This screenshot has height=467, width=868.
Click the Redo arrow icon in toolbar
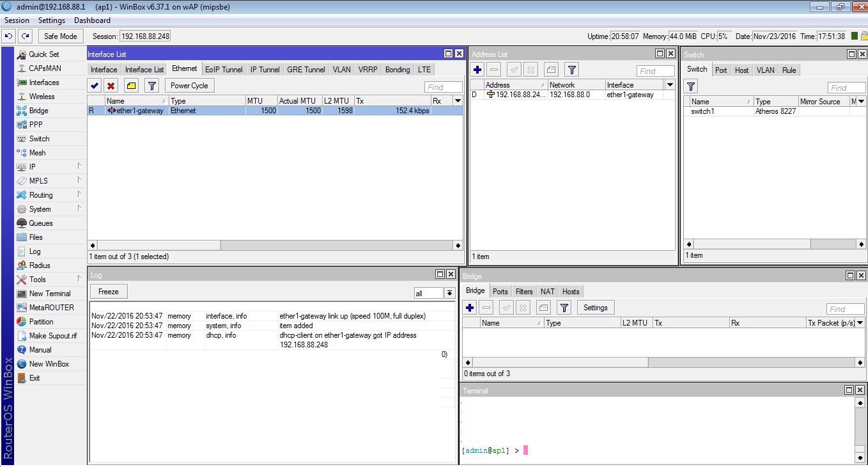point(25,36)
